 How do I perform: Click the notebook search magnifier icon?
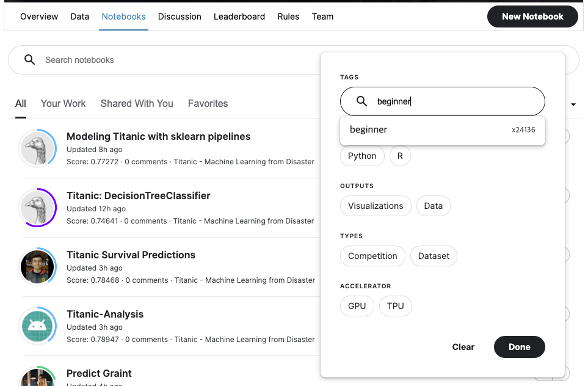click(x=29, y=60)
